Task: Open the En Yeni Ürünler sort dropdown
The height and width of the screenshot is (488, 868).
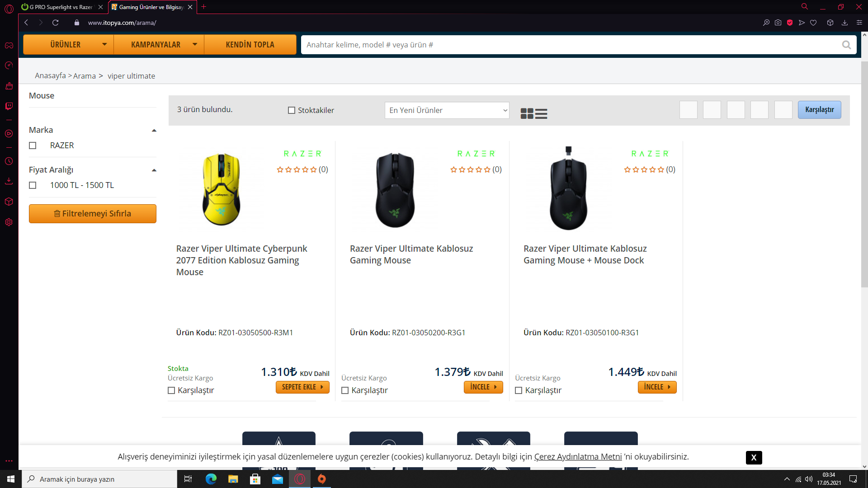Action: [447, 110]
